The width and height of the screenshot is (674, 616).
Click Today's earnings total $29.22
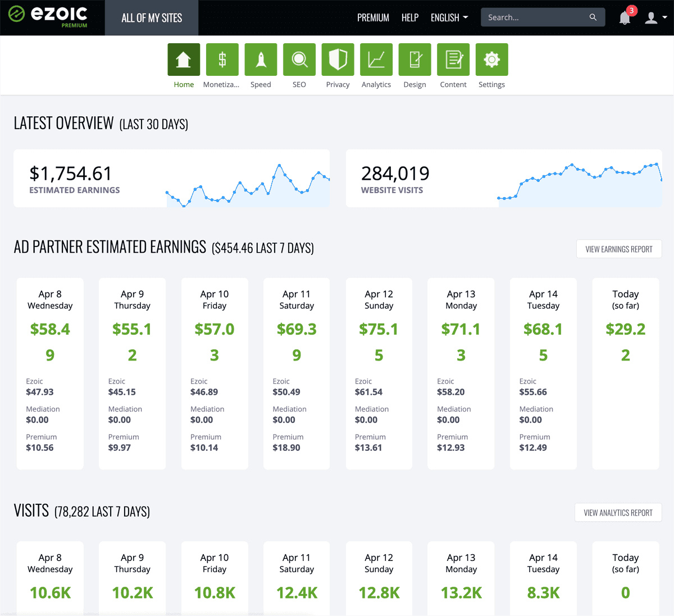626,342
